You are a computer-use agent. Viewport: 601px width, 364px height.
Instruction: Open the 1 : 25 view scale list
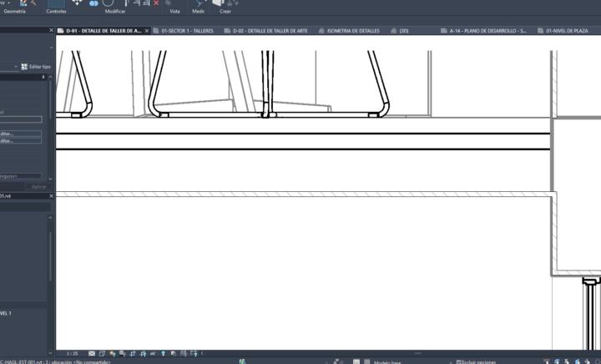[72, 353]
